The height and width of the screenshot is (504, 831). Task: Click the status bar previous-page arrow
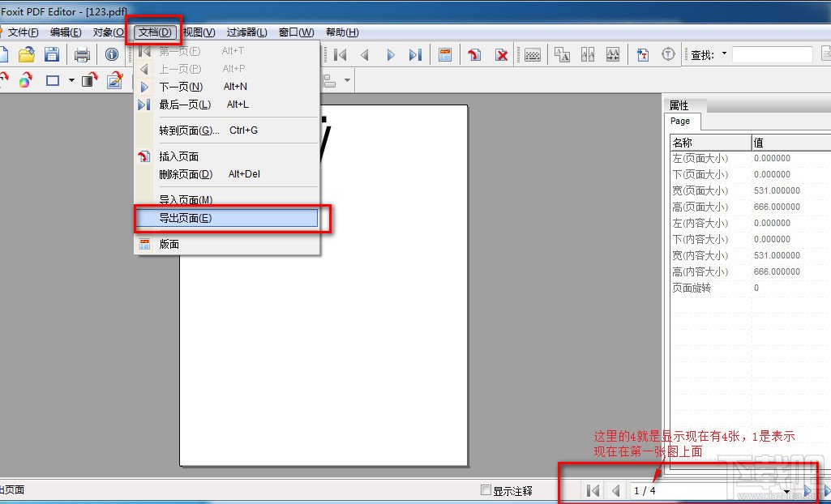point(616,491)
